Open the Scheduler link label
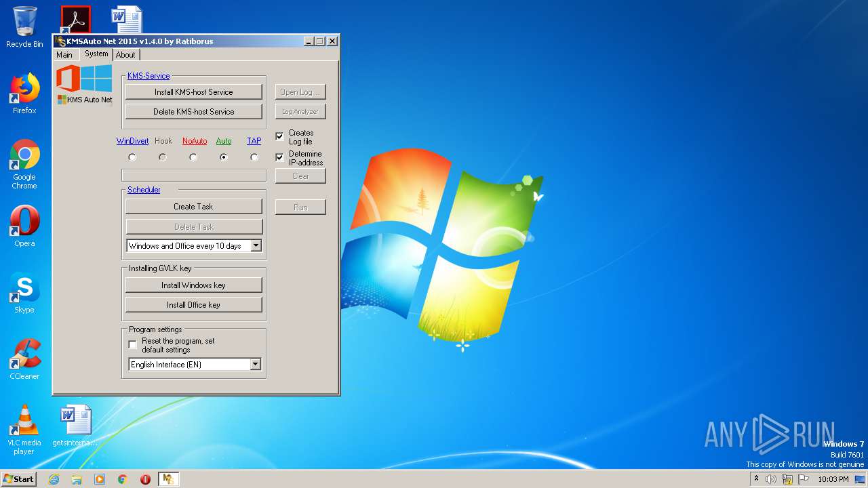The height and width of the screenshot is (488, 868). (x=144, y=190)
